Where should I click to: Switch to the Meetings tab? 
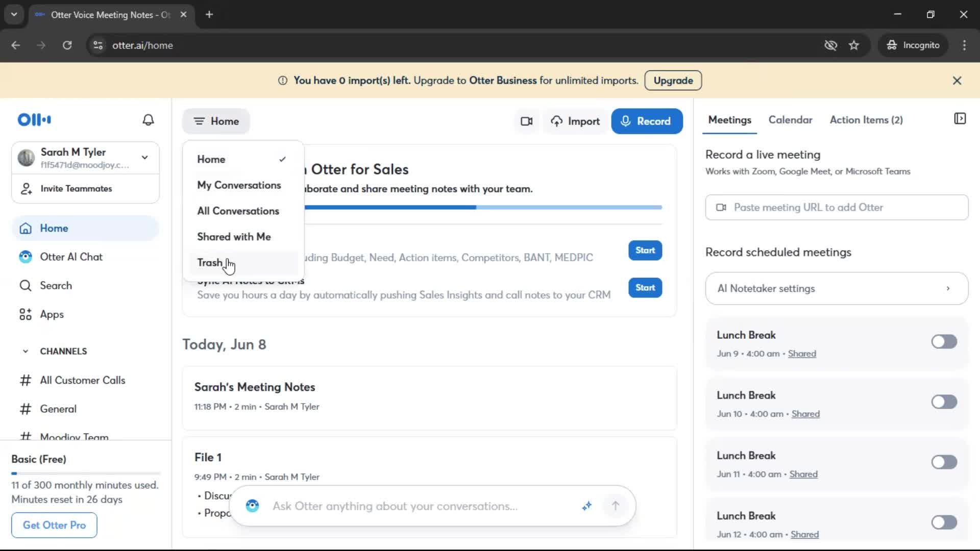tap(729, 120)
